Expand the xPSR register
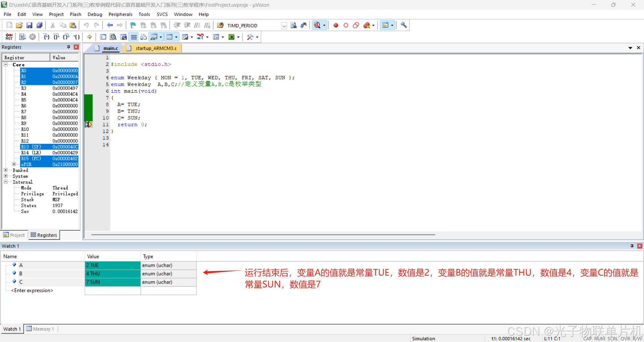This screenshot has height=342, width=644. pyautogui.click(x=14, y=164)
